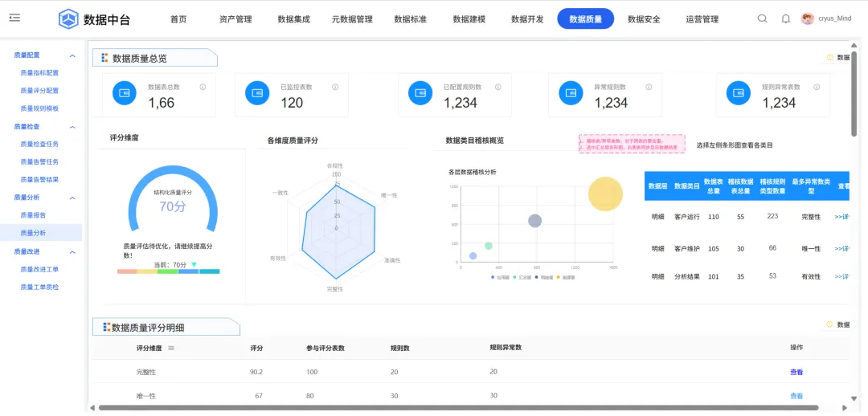Image resolution: width=868 pixels, height=416 pixels.
Task: Click the horizontal scrollbar at bottom
Action: coord(458,408)
